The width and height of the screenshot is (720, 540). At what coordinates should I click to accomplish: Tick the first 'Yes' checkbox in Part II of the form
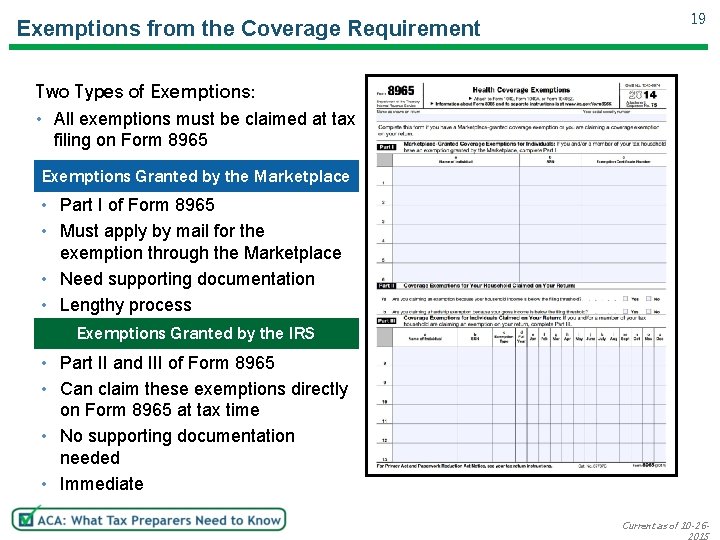click(625, 298)
